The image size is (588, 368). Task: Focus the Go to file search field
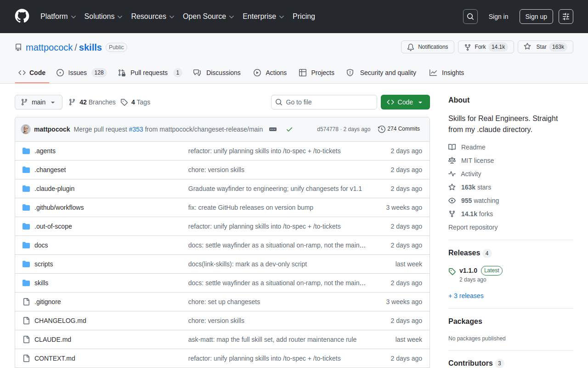click(324, 102)
